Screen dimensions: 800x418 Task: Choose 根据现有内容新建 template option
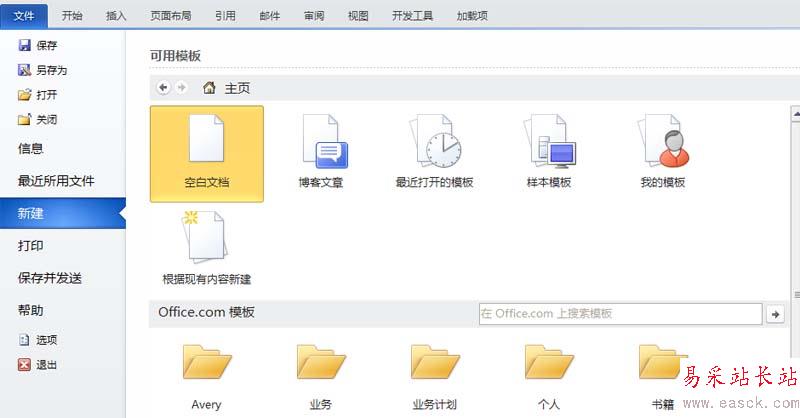[x=207, y=249]
